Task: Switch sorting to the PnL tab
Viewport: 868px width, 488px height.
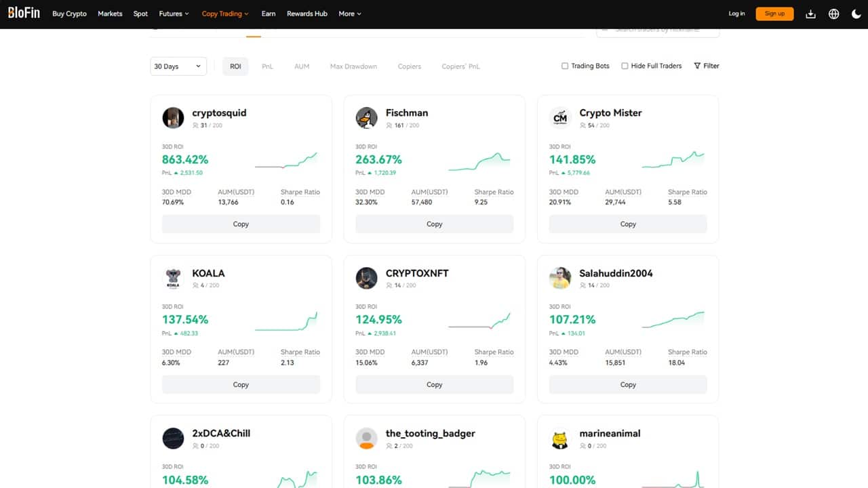Action: coord(267,66)
